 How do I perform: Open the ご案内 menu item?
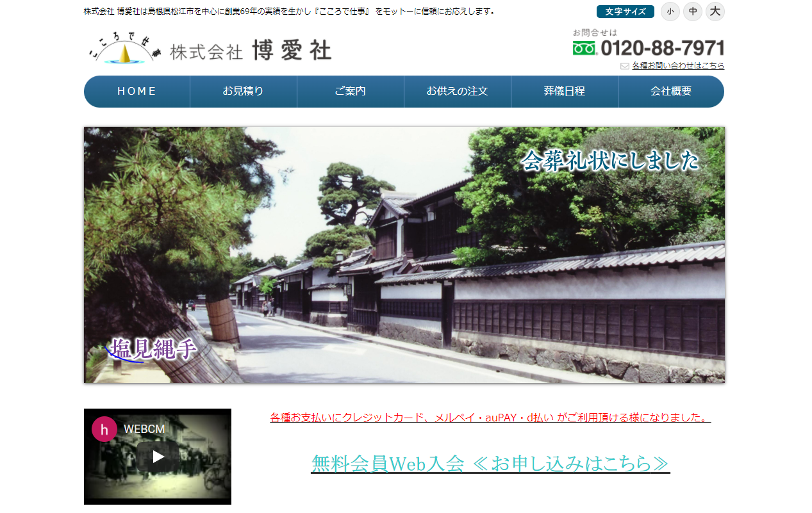tap(350, 92)
